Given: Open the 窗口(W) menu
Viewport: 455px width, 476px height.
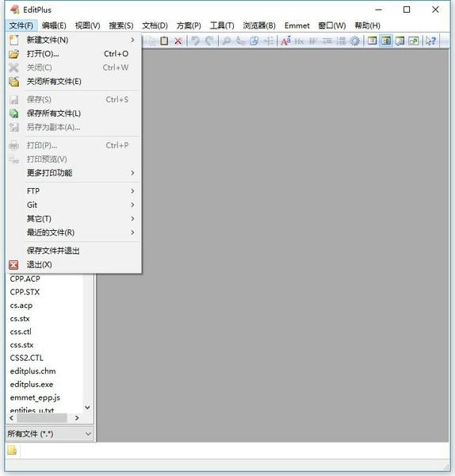Looking at the screenshot, I should (332, 25).
